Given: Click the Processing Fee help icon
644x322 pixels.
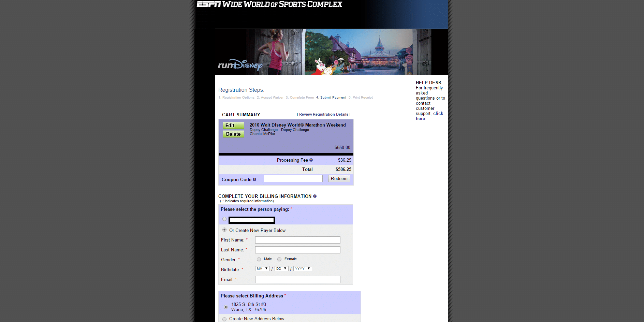Looking at the screenshot, I should click(311, 160).
